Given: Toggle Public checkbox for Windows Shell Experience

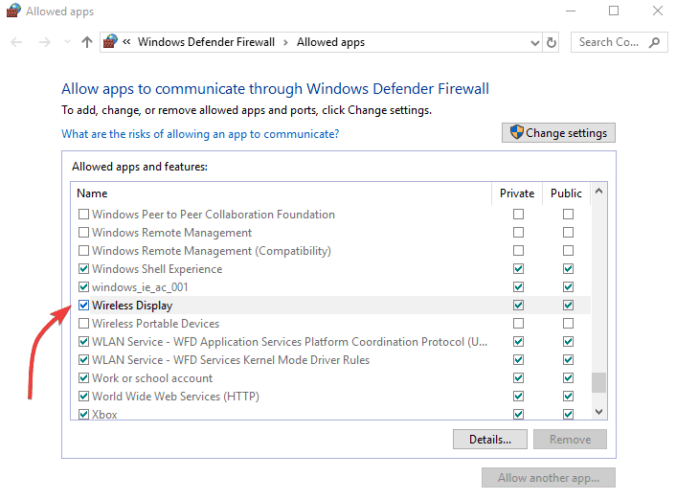Looking at the screenshot, I should point(568,269).
